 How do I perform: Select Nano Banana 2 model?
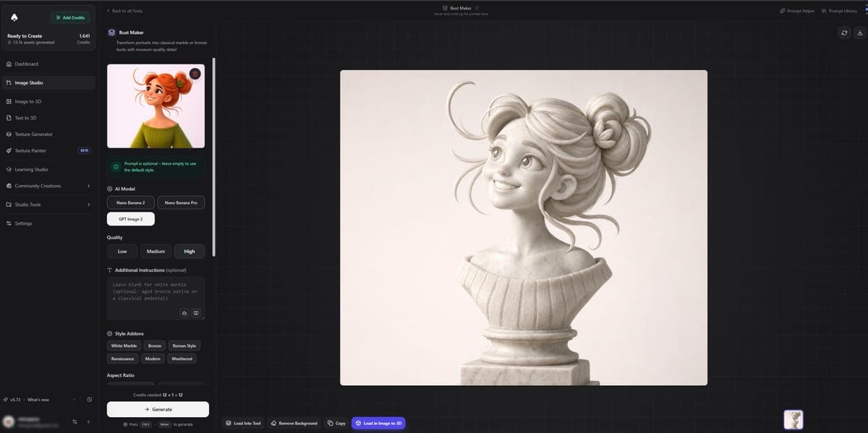(x=131, y=202)
